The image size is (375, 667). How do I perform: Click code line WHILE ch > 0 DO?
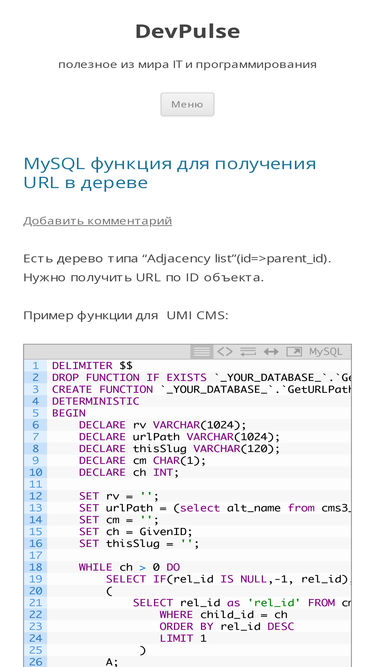click(129, 567)
